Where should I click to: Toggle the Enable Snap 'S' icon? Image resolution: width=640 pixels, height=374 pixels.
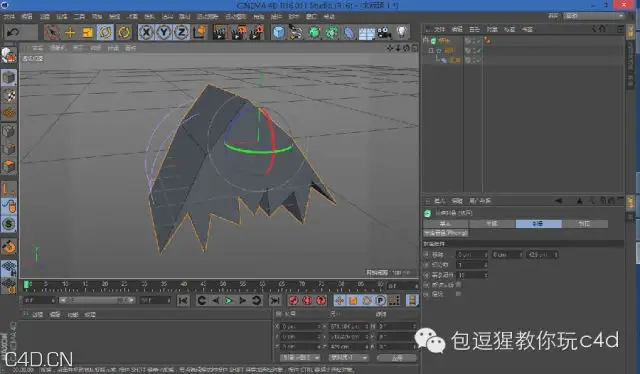pos(9,224)
